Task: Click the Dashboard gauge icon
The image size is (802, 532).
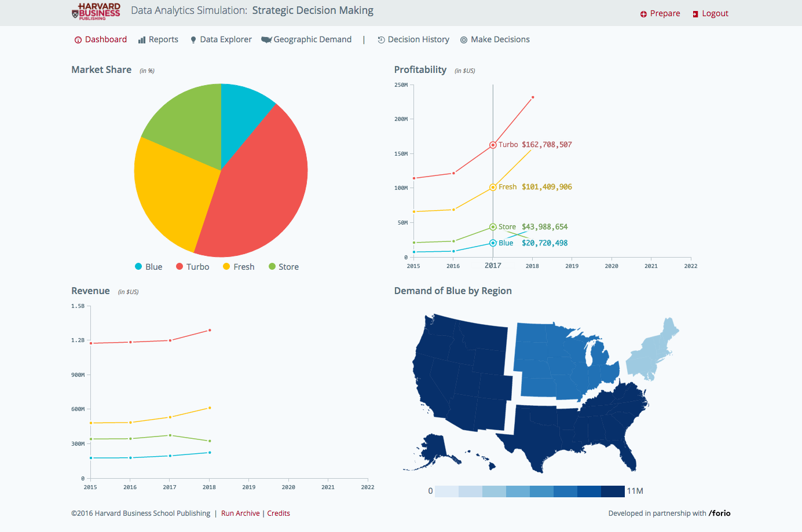Action: point(78,40)
